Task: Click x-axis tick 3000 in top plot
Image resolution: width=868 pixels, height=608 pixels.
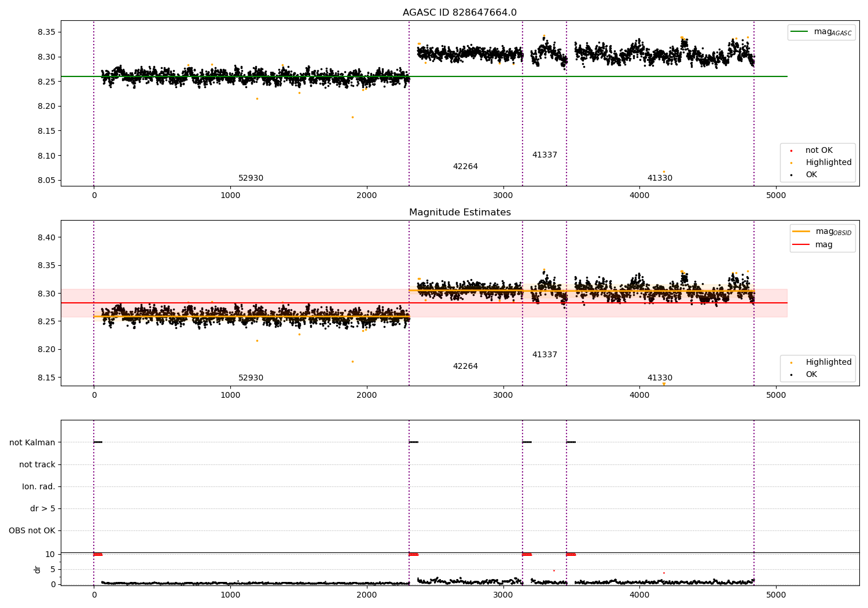Action: tap(503, 196)
